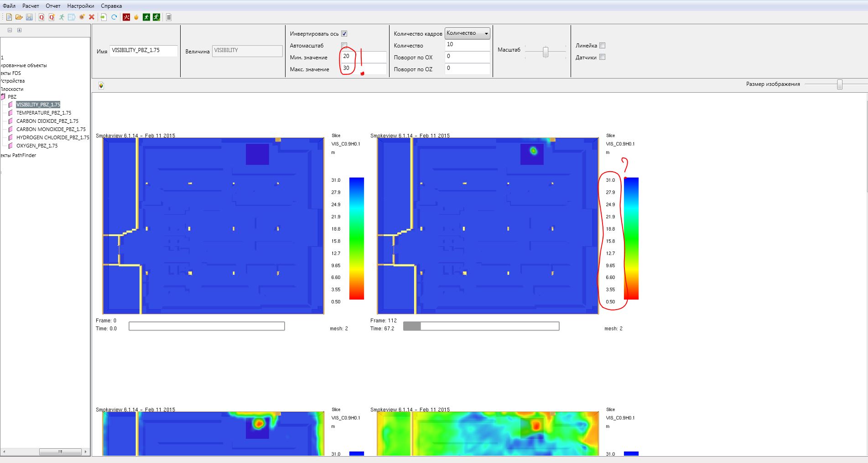Click the Имя input field
This screenshot has width=868, height=463.
click(144, 51)
